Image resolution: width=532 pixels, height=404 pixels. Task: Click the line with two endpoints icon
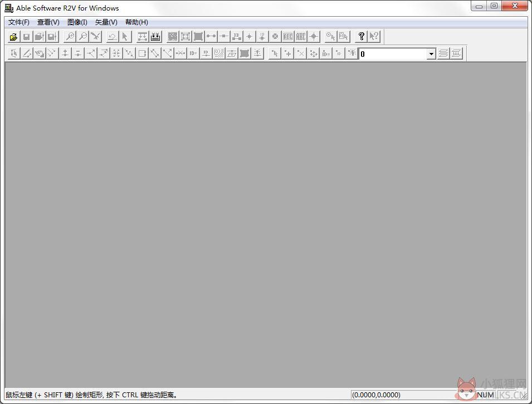(211, 36)
